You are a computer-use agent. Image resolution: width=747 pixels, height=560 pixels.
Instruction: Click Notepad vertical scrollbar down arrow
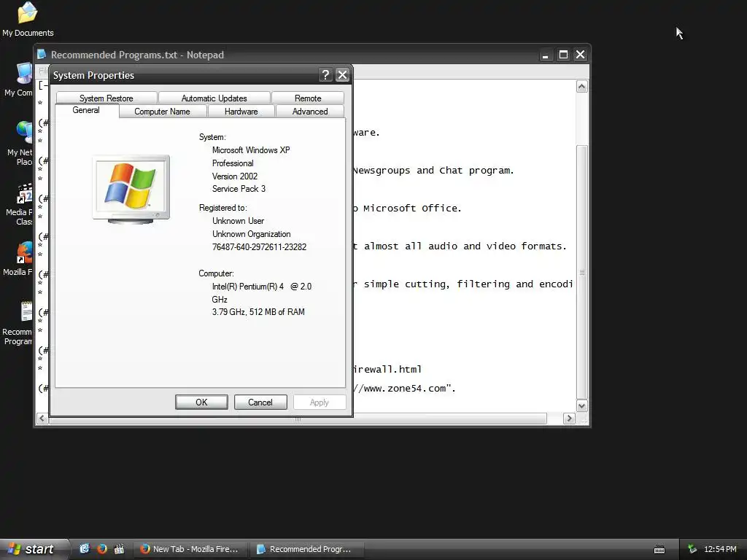tap(581, 406)
